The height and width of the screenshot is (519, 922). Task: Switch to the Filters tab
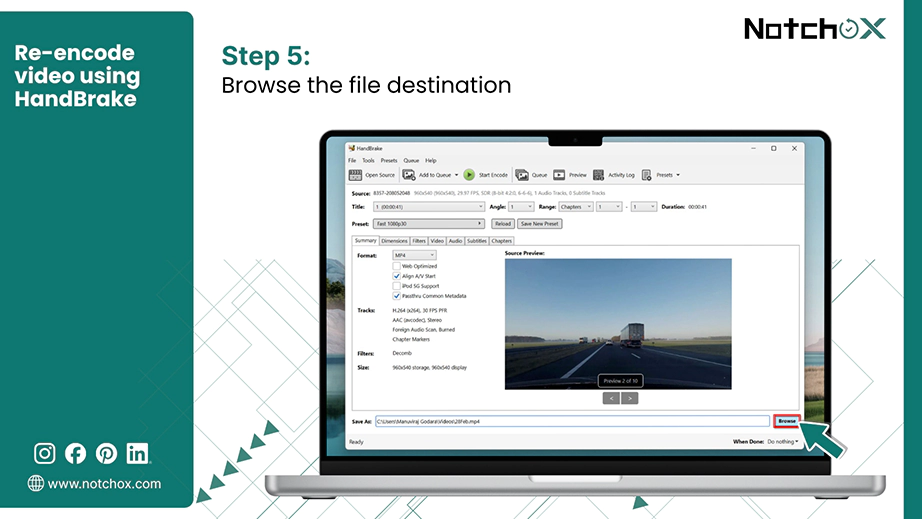[419, 241]
